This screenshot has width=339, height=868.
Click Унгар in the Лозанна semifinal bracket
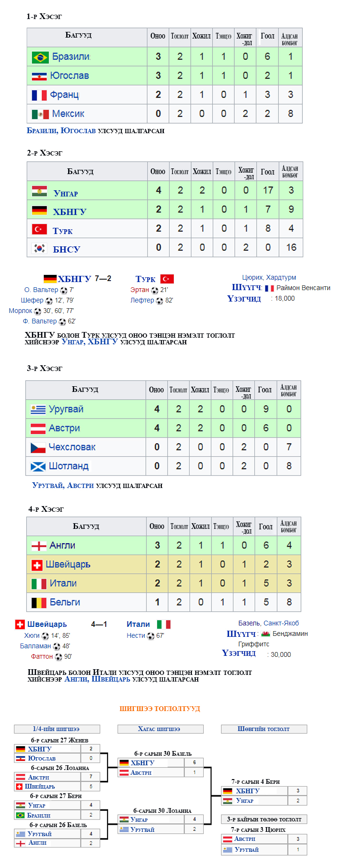click(x=139, y=819)
